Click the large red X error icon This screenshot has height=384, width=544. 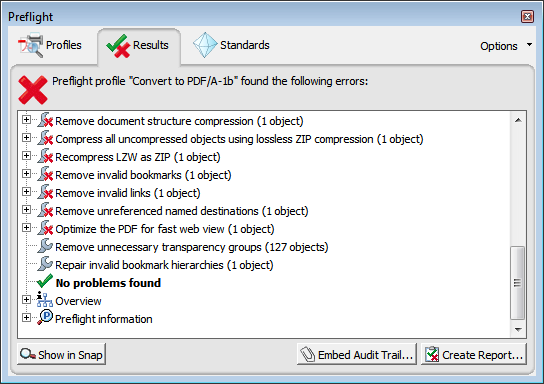pos(33,90)
